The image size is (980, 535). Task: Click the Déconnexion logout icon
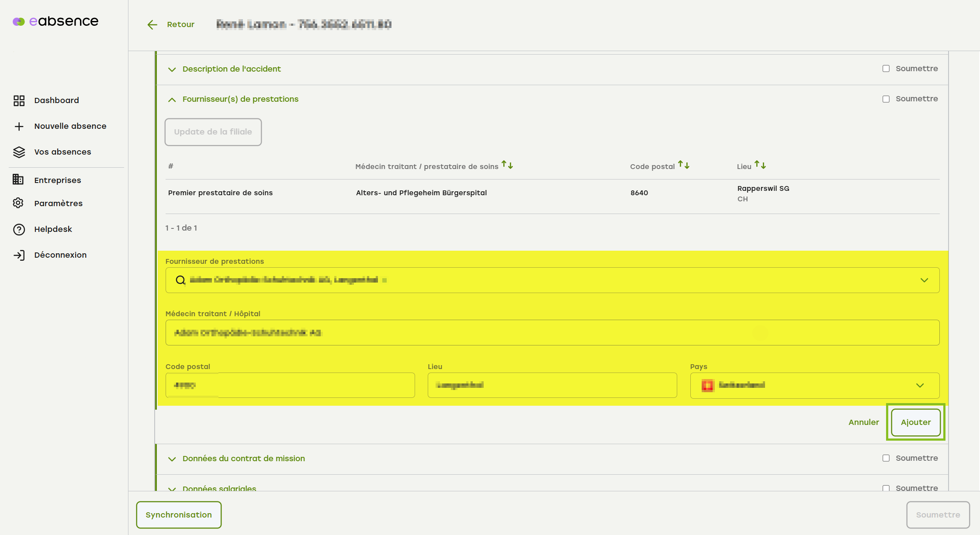[x=19, y=255]
